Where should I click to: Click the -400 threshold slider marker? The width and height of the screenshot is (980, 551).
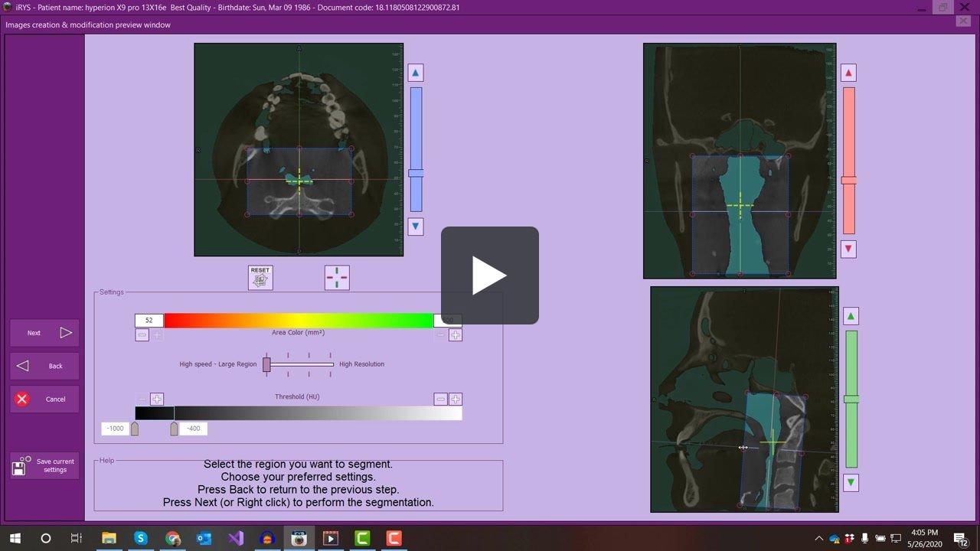[175, 429]
